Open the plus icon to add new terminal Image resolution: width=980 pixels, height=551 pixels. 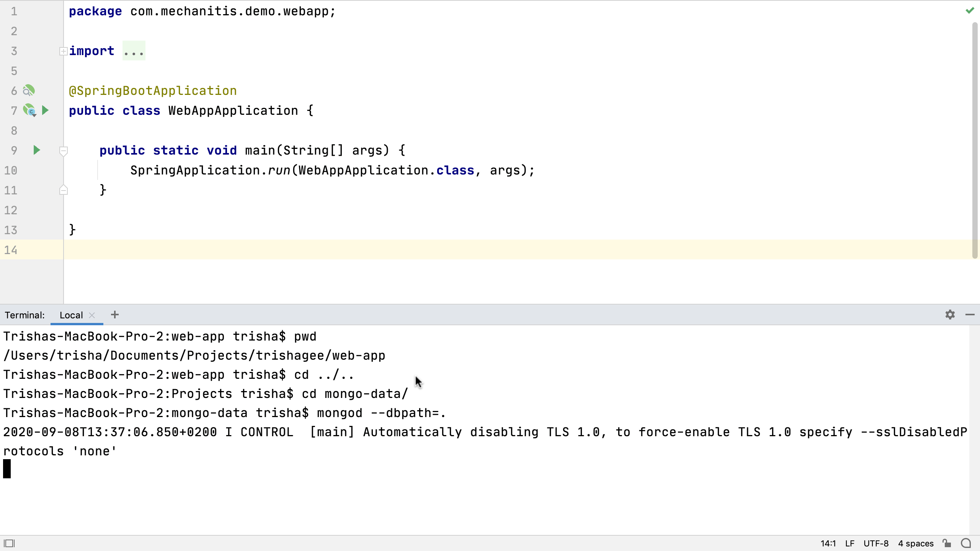click(114, 315)
